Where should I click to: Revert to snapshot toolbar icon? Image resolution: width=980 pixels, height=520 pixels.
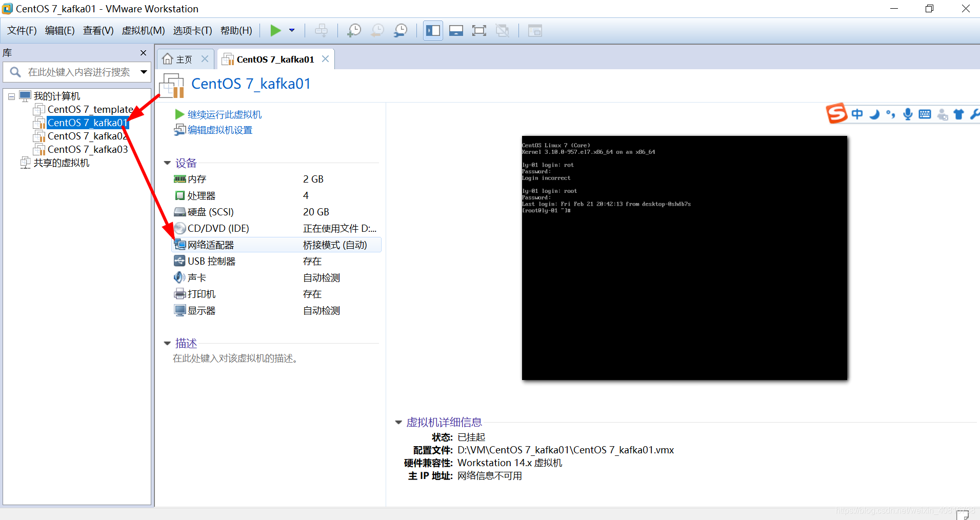tap(377, 31)
